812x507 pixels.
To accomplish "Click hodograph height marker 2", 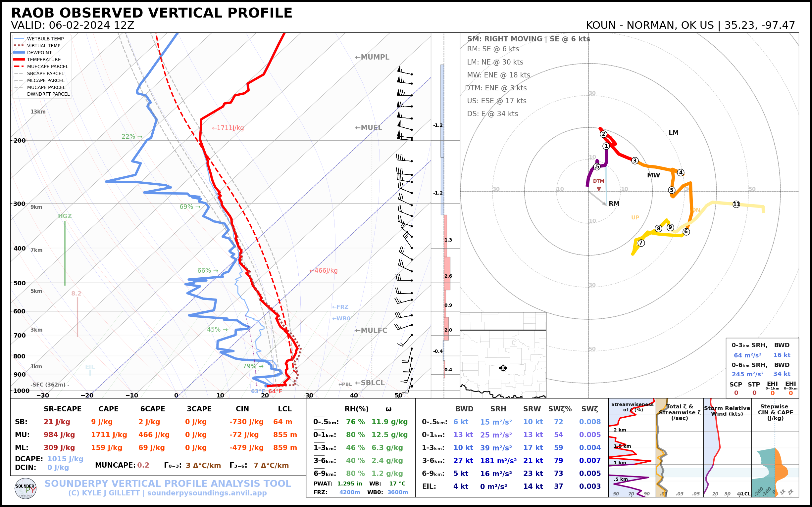I will (603, 134).
